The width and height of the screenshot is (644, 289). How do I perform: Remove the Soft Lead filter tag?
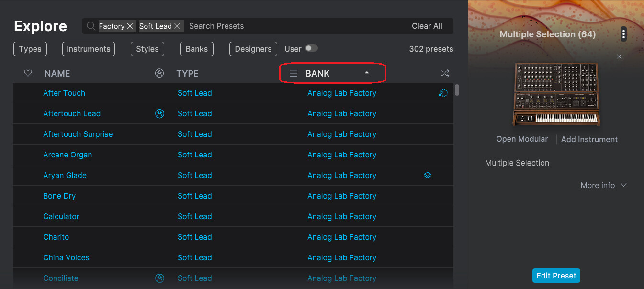click(177, 26)
